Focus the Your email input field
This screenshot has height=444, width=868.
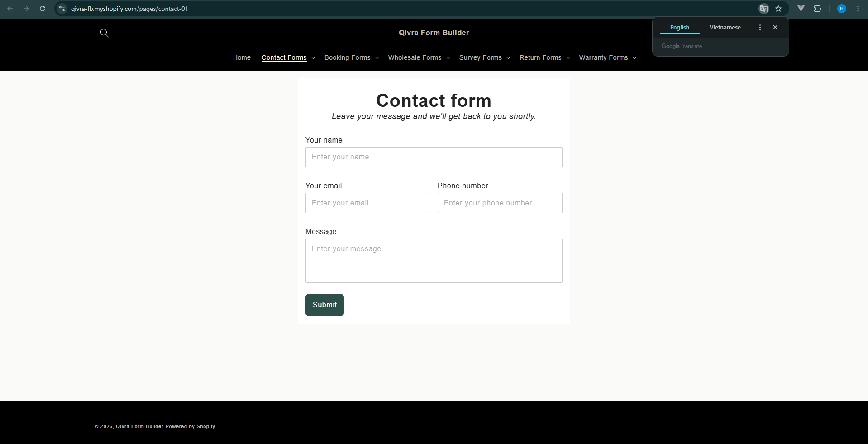point(367,203)
